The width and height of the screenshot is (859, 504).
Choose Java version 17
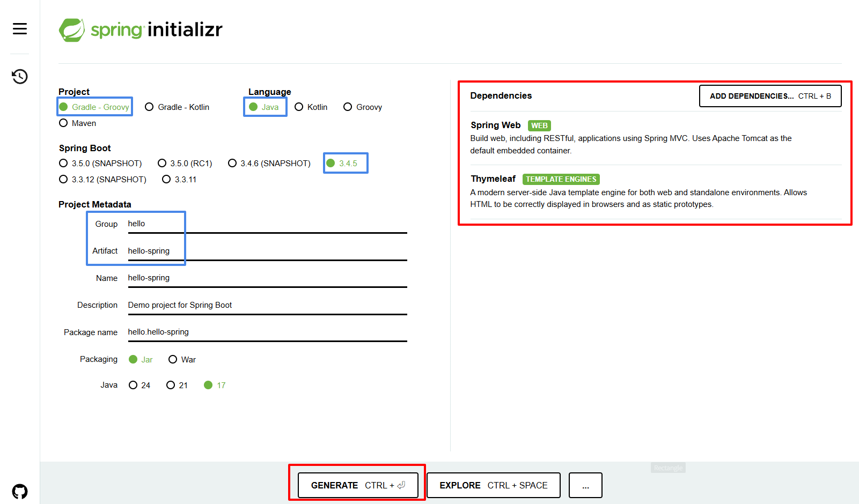(x=215, y=385)
